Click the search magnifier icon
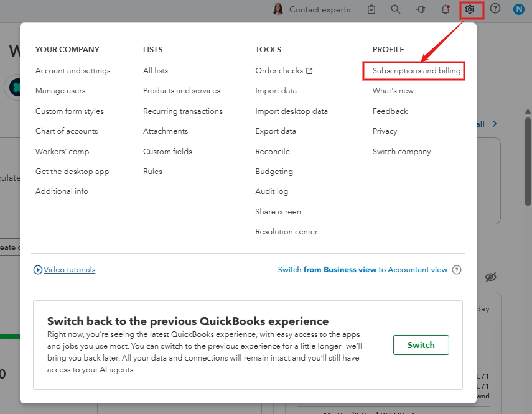Viewport: 532px width, 414px height. tap(396, 9)
